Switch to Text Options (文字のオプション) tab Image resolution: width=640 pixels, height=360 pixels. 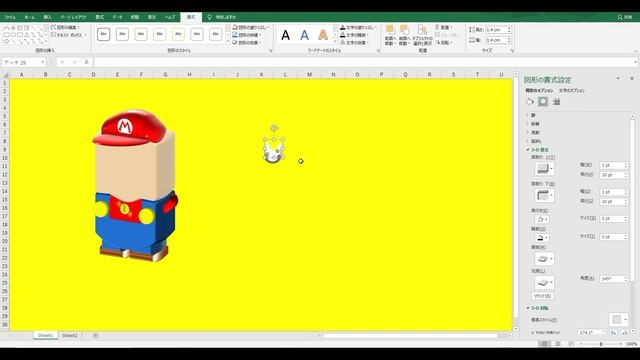(x=572, y=90)
